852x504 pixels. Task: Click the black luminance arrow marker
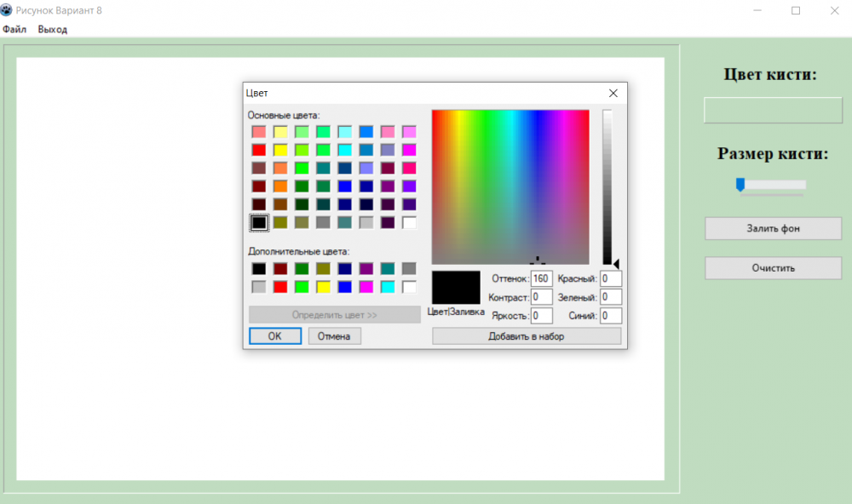(x=616, y=264)
